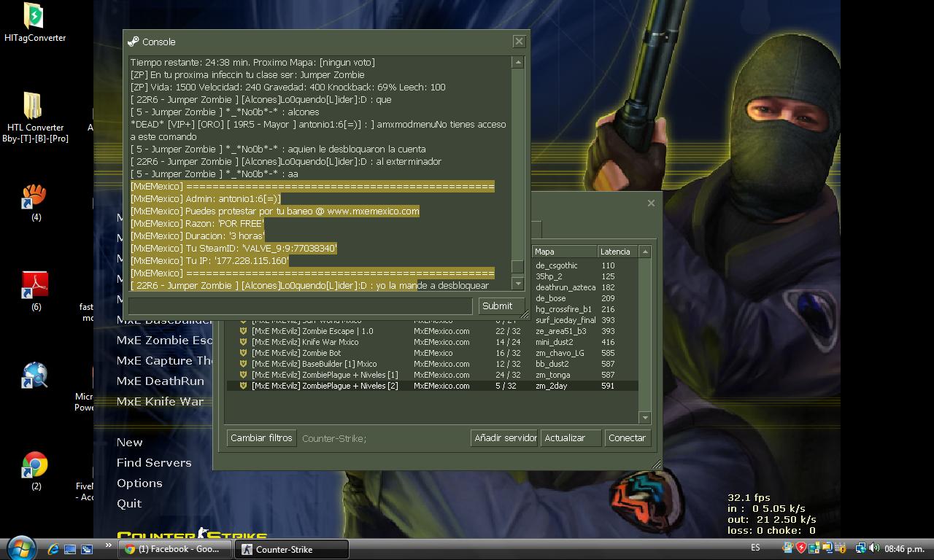Click the shield icon on Zombie Bot row
The height and width of the screenshot is (560, 934).
(243, 353)
